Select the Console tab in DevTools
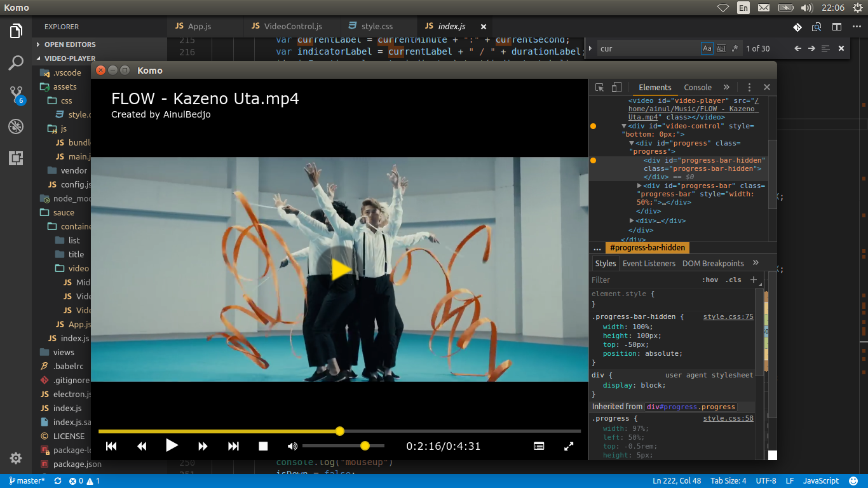 click(698, 88)
